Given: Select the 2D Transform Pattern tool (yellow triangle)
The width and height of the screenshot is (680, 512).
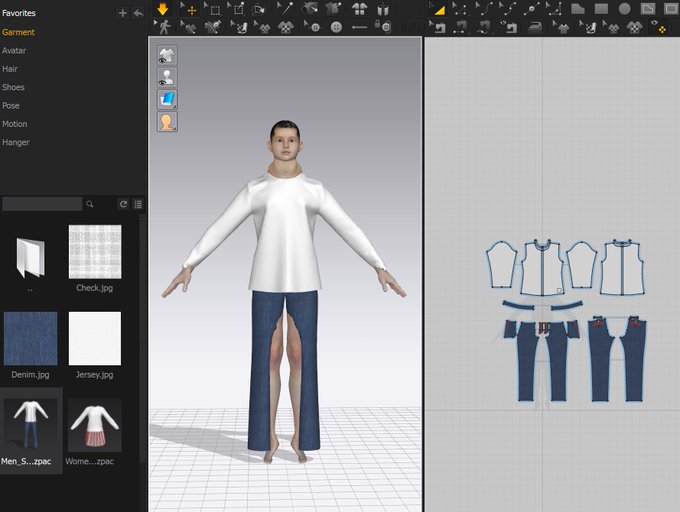Looking at the screenshot, I should tap(437, 9).
